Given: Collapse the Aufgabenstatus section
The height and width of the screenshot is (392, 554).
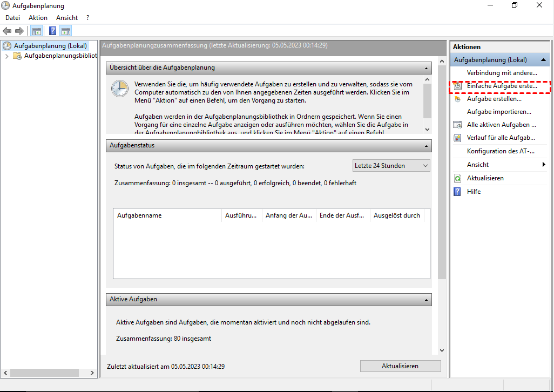Looking at the screenshot, I should [x=427, y=146].
